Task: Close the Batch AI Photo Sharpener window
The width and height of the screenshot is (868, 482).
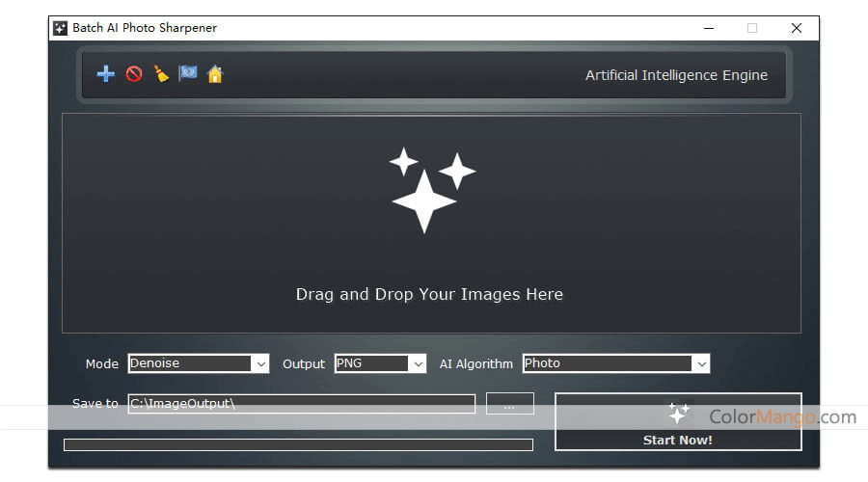Action: point(797,28)
